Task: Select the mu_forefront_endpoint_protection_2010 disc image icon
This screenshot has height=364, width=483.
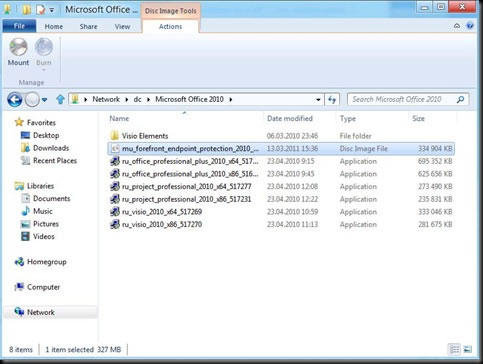Action: 115,149
